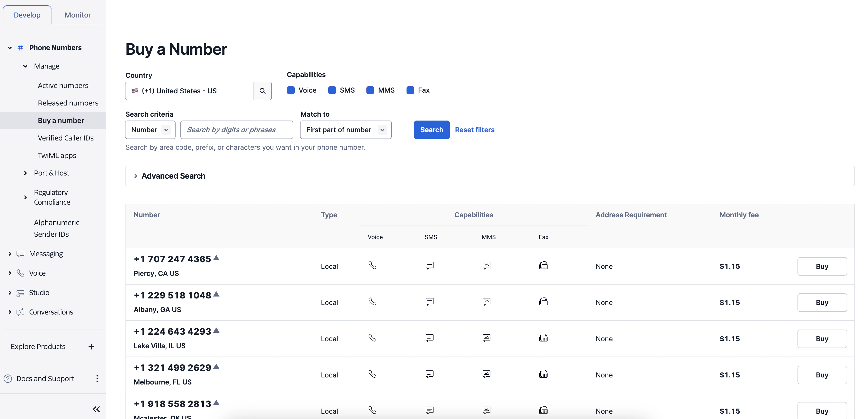The image size is (868, 419).
Task: Uncheck the Voice capability checkbox
Action: tap(291, 90)
